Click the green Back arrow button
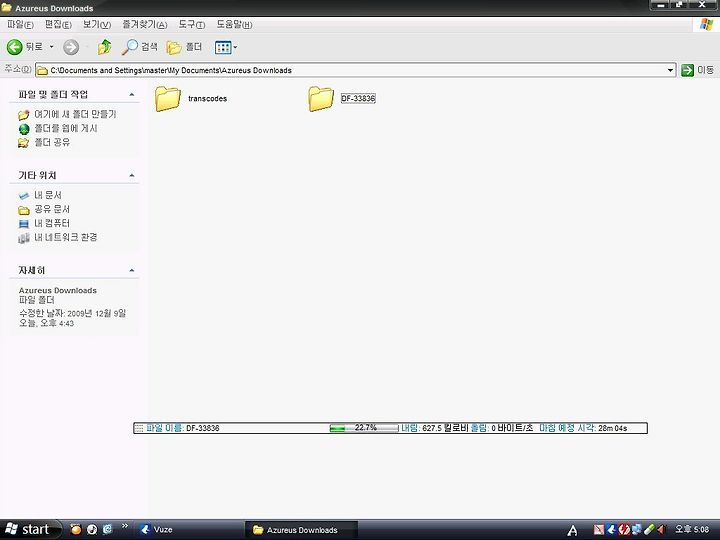Screen dimensions: 720x540 pos(14,47)
